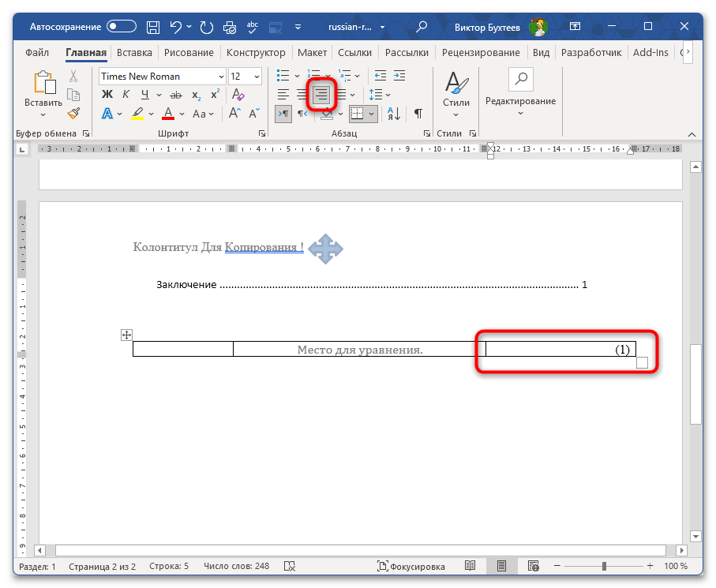Toggle italic (К) formatting

click(126, 95)
